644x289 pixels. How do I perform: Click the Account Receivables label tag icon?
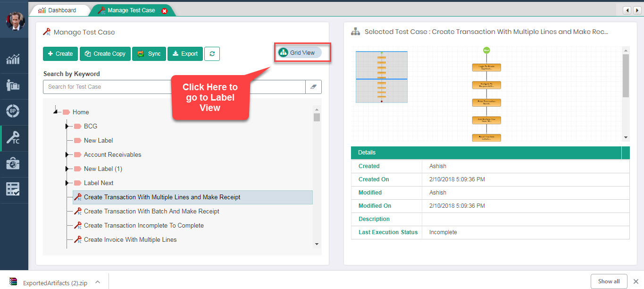click(77, 154)
